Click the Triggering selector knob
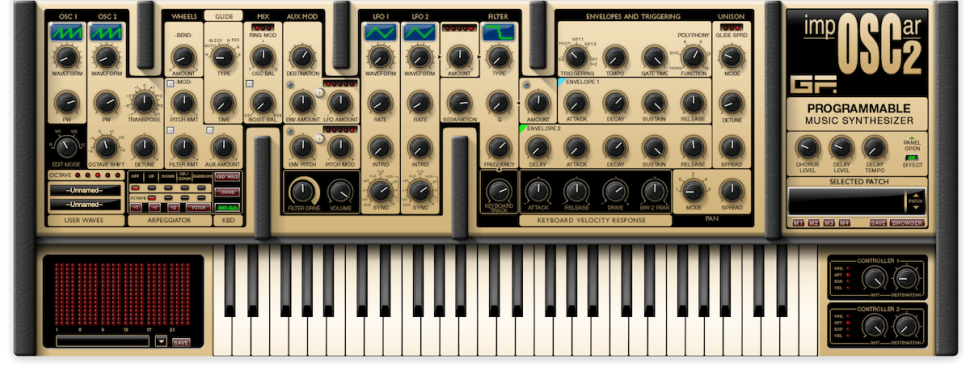The width and height of the screenshot is (970, 372). (x=576, y=58)
